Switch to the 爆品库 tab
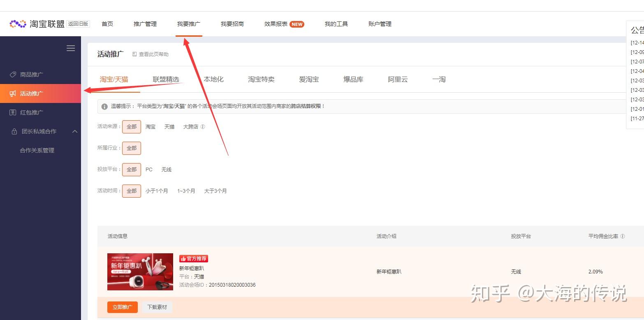Image resolution: width=644 pixels, height=320 pixels. [353, 79]
